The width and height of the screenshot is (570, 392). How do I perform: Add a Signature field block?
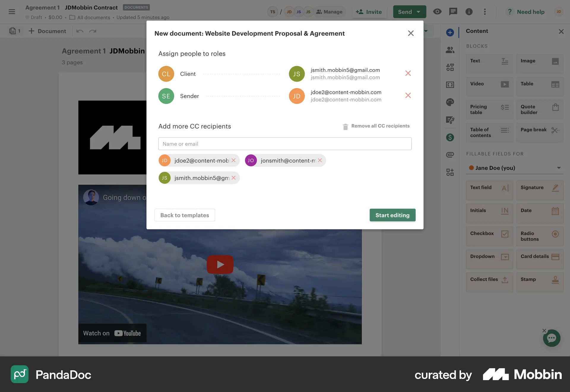(x=540, y=190)
